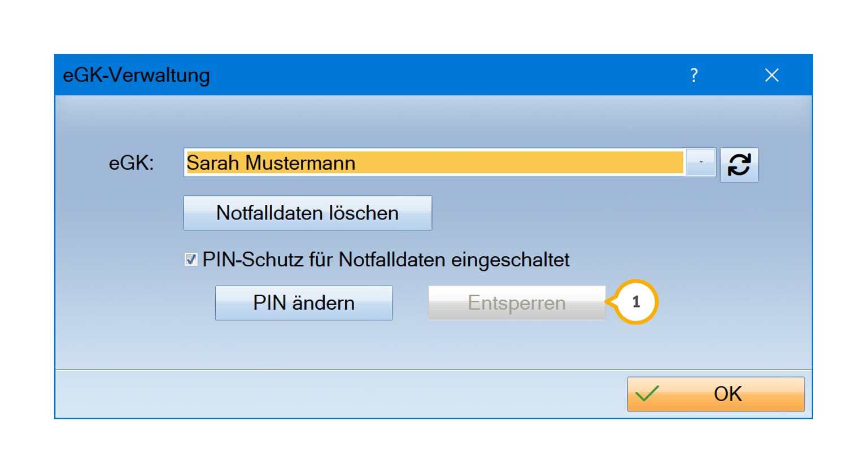Click the 'PIN-Schutz für Notfalldaten eingeschaltet' label
This screenshot has height=474, width=868.
(x=386, y=260)
